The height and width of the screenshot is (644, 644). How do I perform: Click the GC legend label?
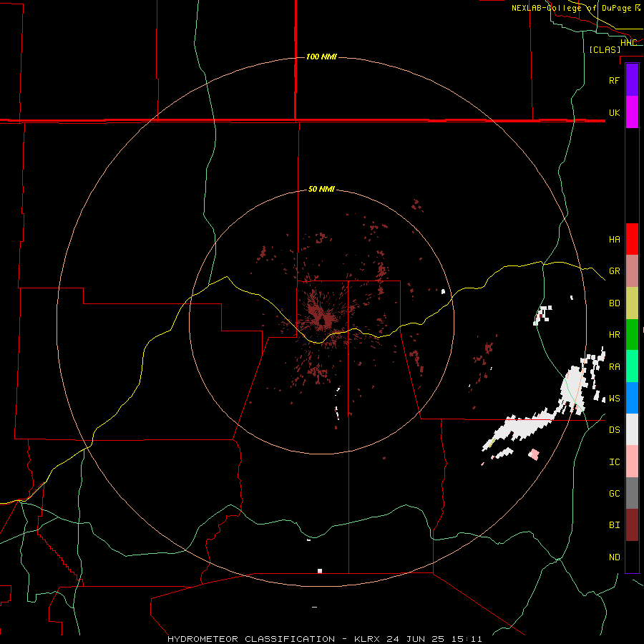pos(614,493)
